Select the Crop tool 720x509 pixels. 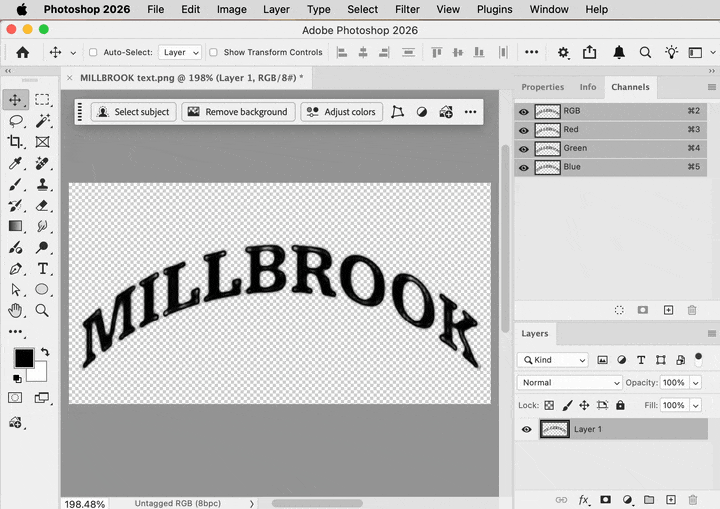15,141
